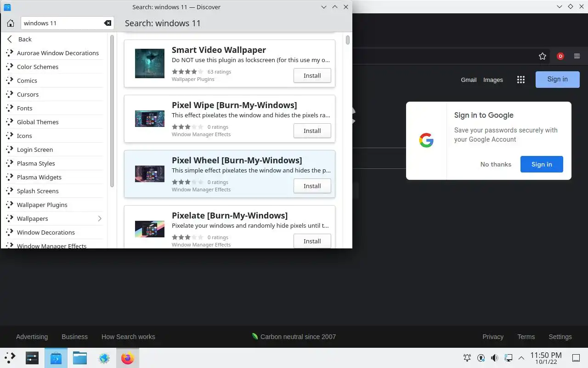This screenshot has height=368, width=588.
Task: Clear the windows 11 search text
Action: [x=107, y=23]
